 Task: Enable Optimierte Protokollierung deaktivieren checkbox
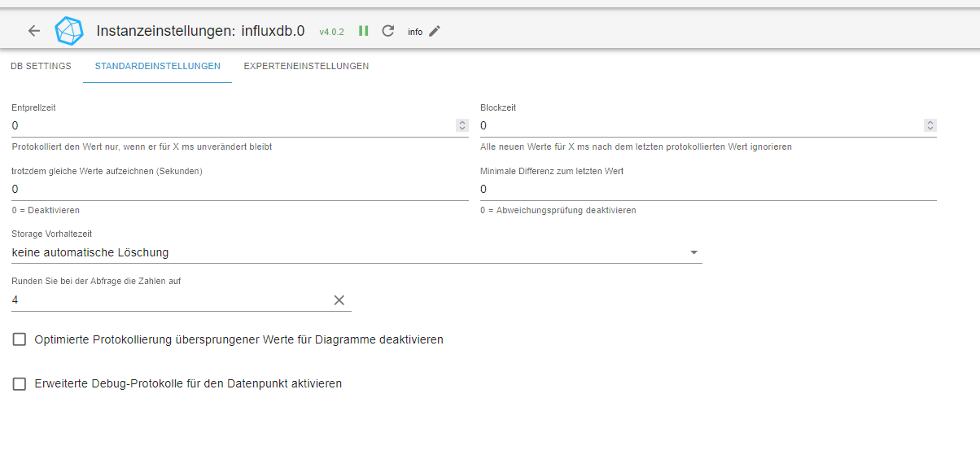pos(20,339)
